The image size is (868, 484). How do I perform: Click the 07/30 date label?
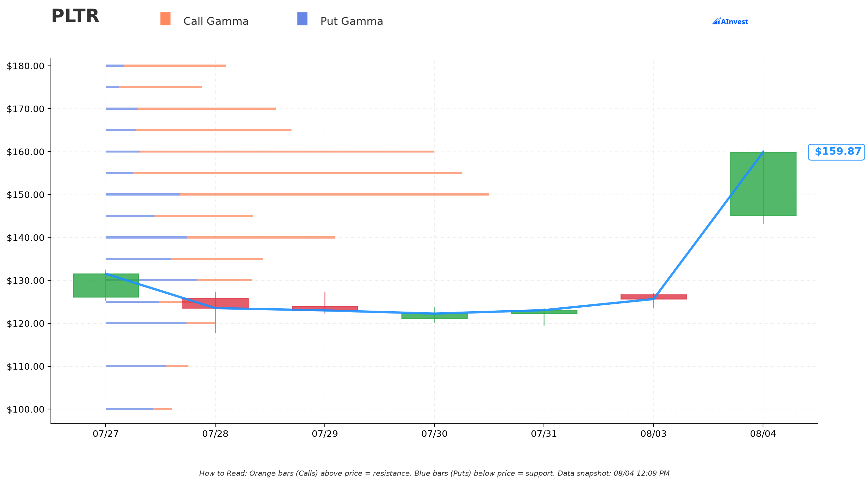[434, 434]
